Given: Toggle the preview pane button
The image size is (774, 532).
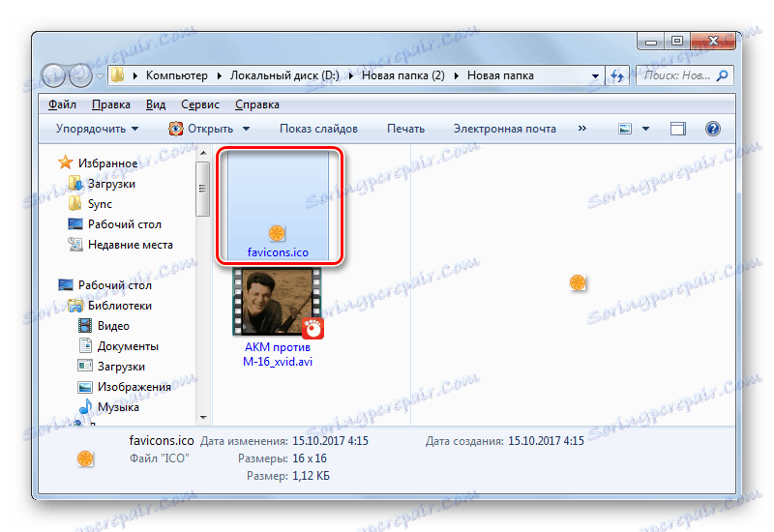Looking at the screenshot, I should pyautogui.click(x=678, y=129).
